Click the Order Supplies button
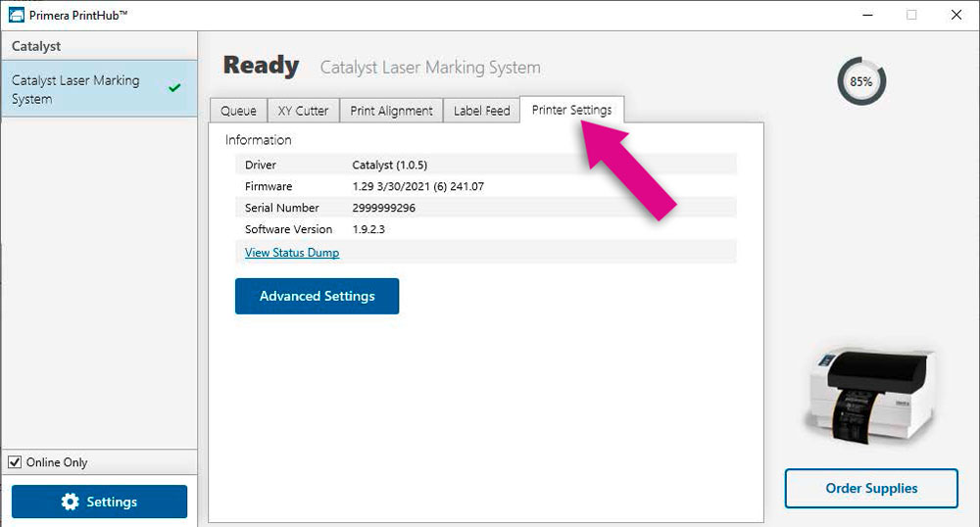This screenshot has height=527, width=980. 871,488
